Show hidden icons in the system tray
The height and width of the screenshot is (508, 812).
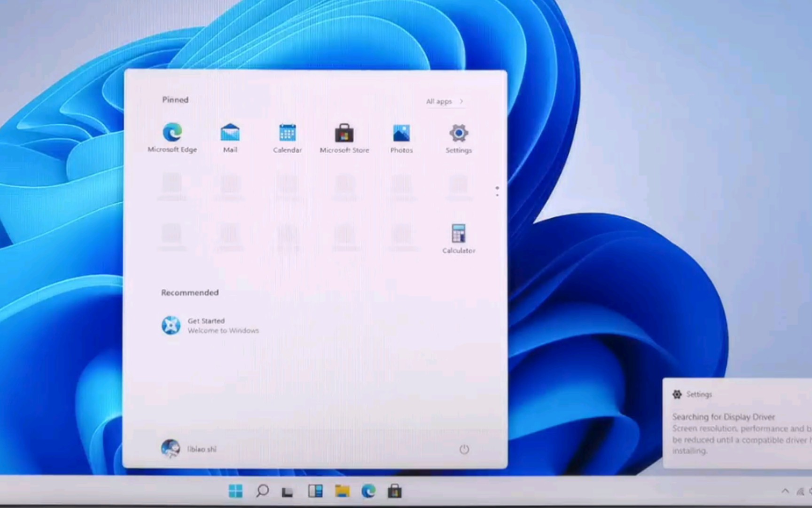point(785,491)
